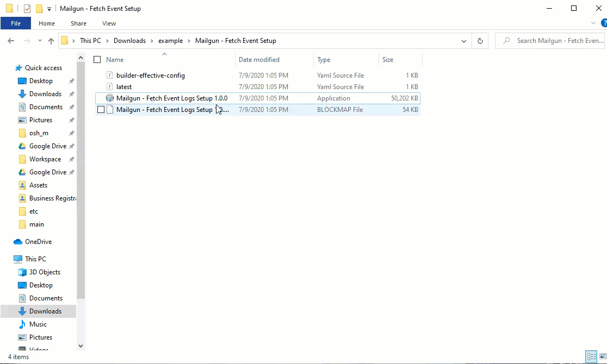Click the Up directory arrow icon
Screen dimensions: 607x364
(x=51, y=41)
